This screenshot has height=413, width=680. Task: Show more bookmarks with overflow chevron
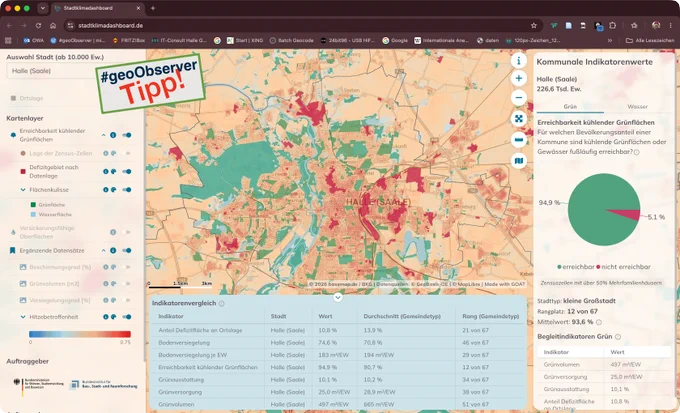point(610,40)
